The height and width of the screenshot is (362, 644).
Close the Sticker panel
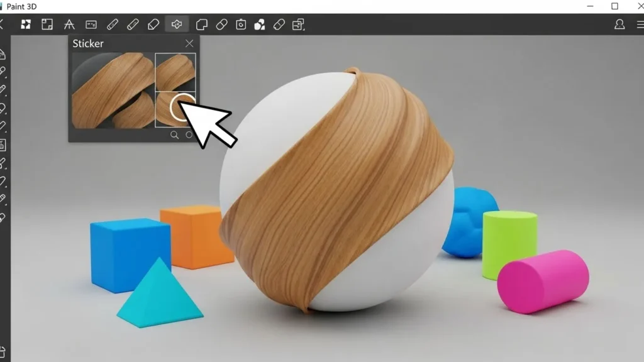pos(190,43)
